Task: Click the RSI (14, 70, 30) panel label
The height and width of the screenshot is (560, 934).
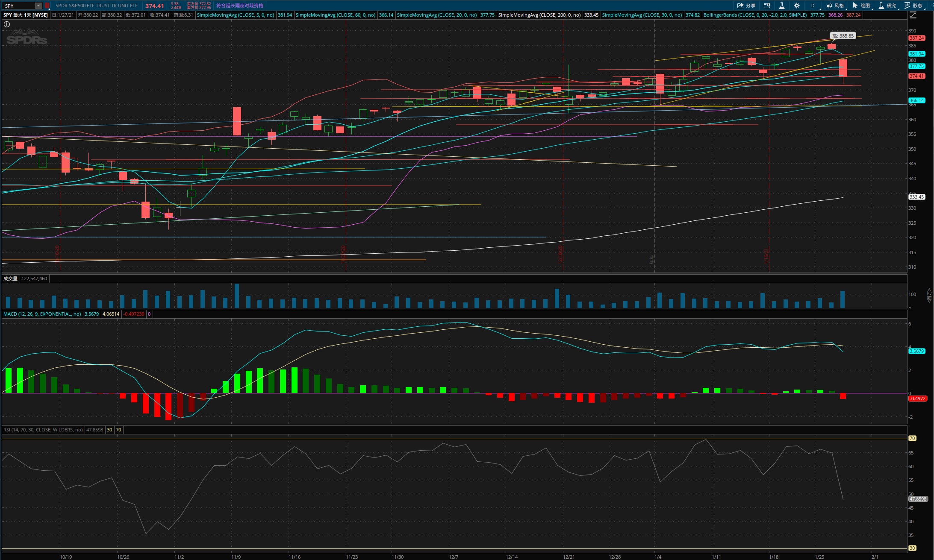Action: 43,430
